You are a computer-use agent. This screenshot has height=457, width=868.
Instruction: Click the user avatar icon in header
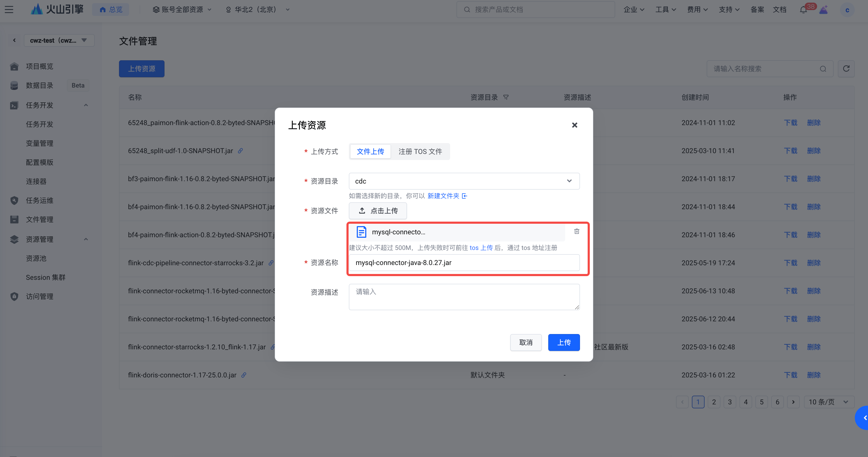point(847,10)
